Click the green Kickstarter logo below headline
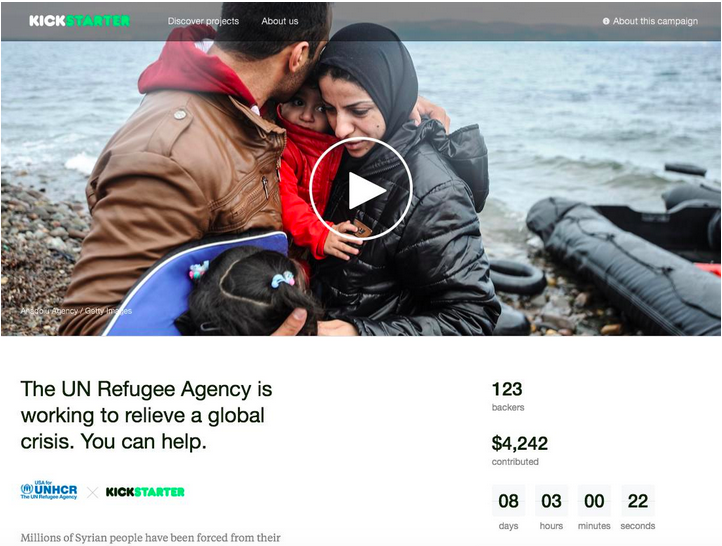 pos(145,492)
